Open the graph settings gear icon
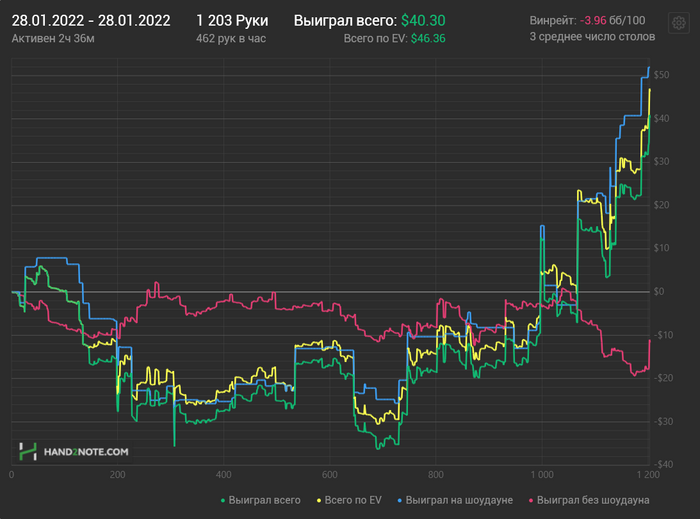Image resolution: width=700 pixels, height=519 pixels. coord(679,23)
